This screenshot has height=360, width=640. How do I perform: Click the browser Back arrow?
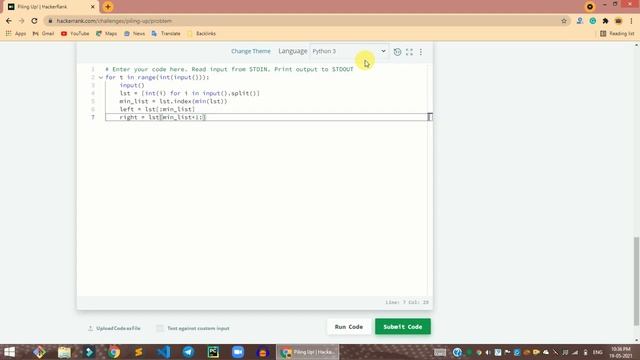point(9,21)
